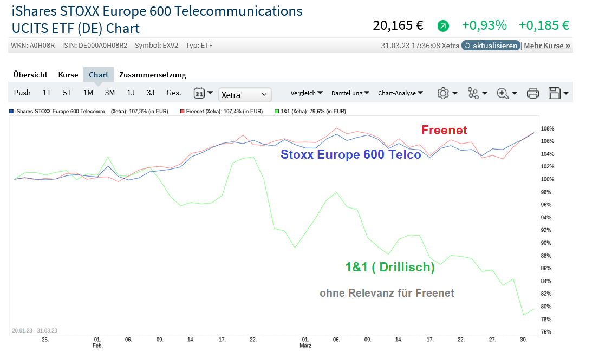Click the Mehr Kurse link
599x364 pixels.
[x=547, y=45]
